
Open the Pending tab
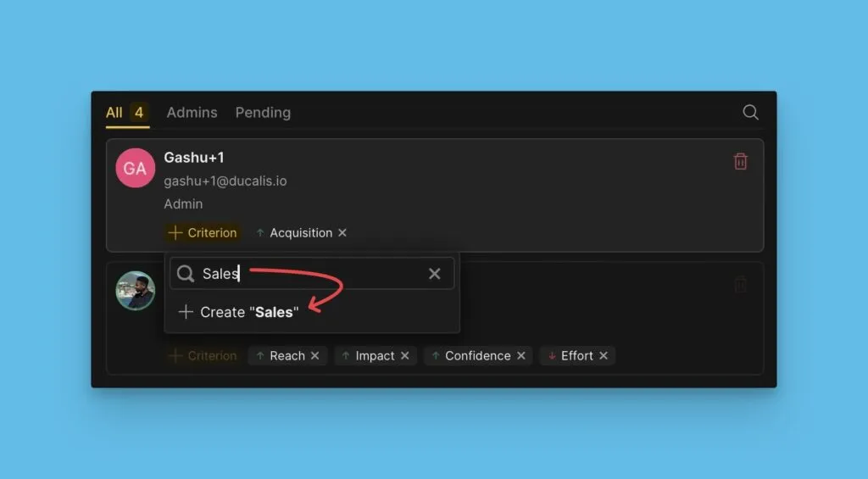pyautogui.click(x=263, y=112)
